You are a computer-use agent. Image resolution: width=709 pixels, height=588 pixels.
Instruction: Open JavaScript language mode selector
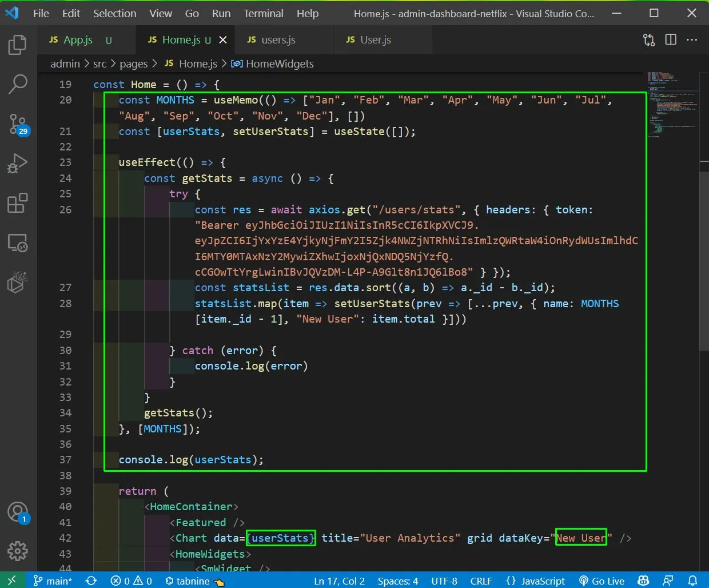[536, 581]
